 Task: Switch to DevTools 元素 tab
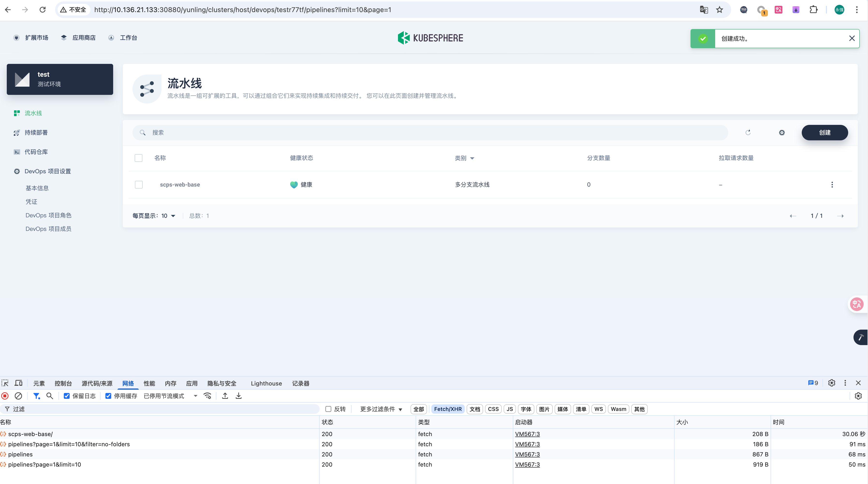point(39,384)
